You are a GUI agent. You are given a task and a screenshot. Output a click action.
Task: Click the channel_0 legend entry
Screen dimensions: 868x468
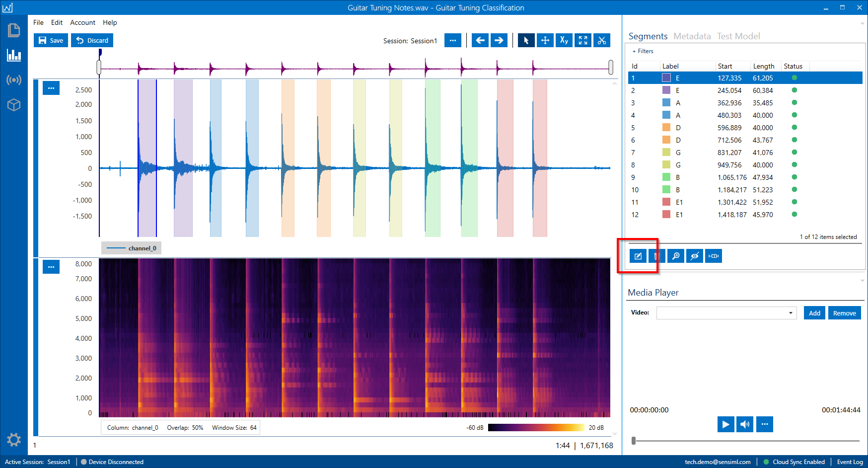click(x=131, y=248)
